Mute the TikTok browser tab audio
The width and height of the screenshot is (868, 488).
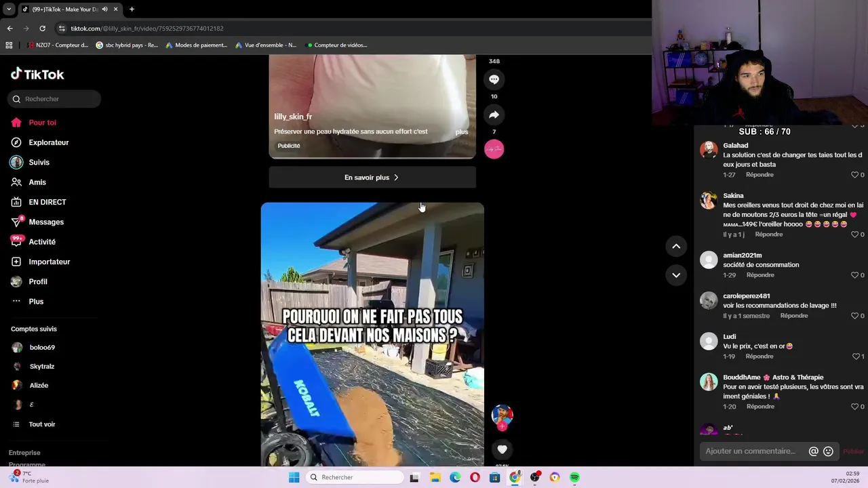[105, 9]
